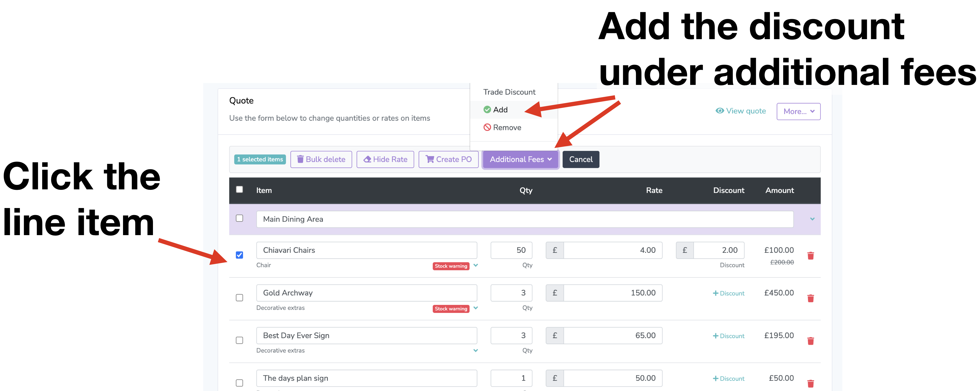Check The days plan sign checkbox

click(x=239, y=383)
